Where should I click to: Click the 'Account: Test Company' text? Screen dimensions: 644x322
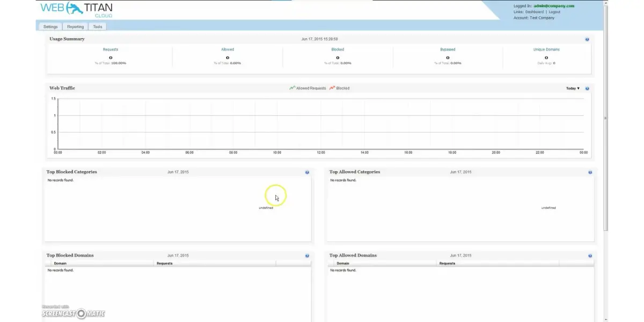[x=534, y=18]
